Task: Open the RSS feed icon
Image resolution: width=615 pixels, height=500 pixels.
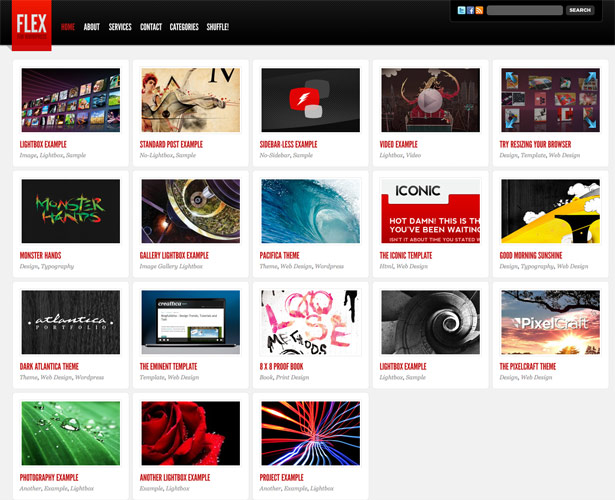Action: point(479,10)
